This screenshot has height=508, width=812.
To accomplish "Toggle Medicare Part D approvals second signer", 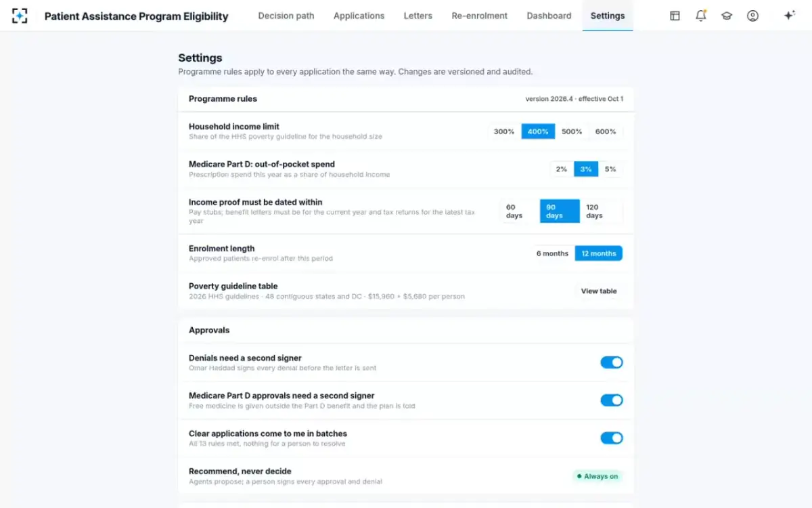I will pos(612,400).
